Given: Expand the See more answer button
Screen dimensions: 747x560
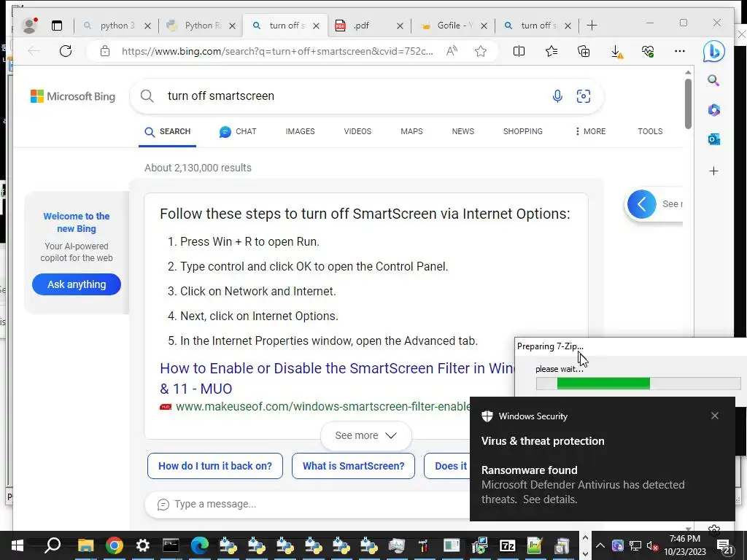Looking at the screenshot, I should pyautogui.click(x=366, y=436).
